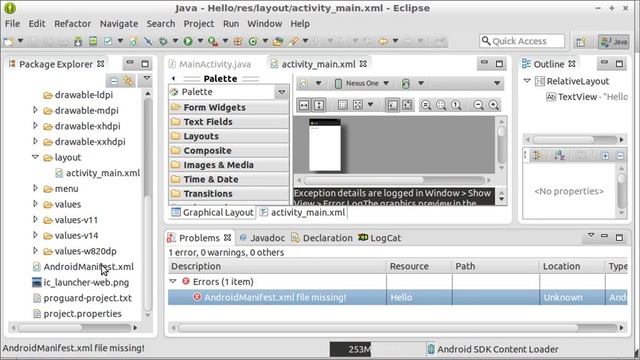Open the Form Widgets palette category

click(229, 107)
